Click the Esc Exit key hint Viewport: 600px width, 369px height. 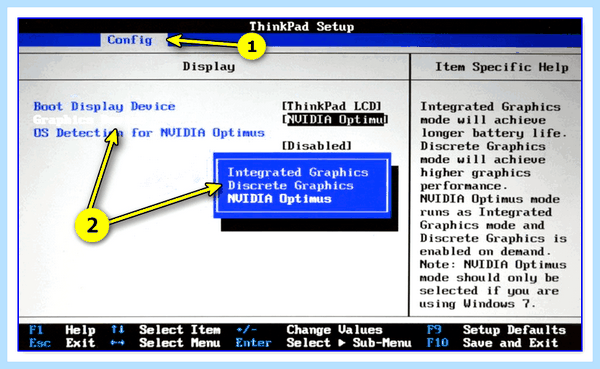tap(62, 343)
